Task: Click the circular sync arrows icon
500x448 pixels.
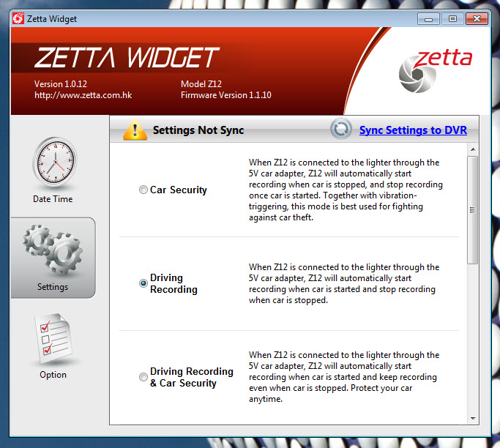Action: coord(340,130)
